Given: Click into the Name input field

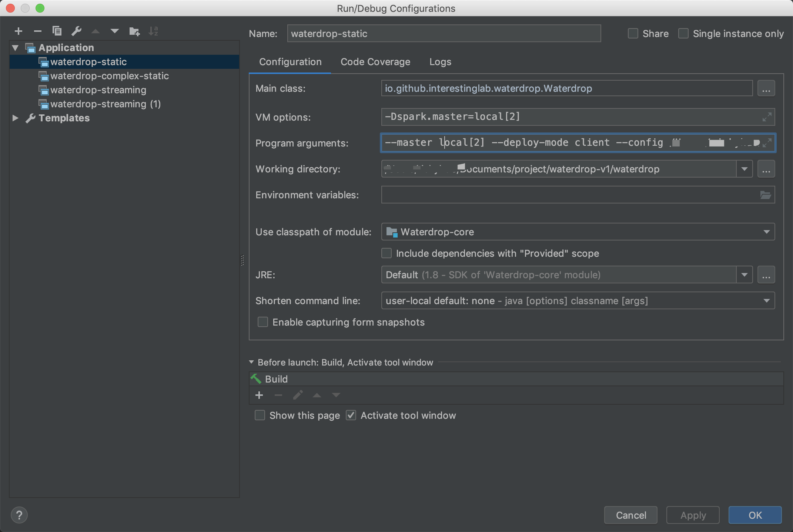Looking at the screenshot, I should (444, 34).
